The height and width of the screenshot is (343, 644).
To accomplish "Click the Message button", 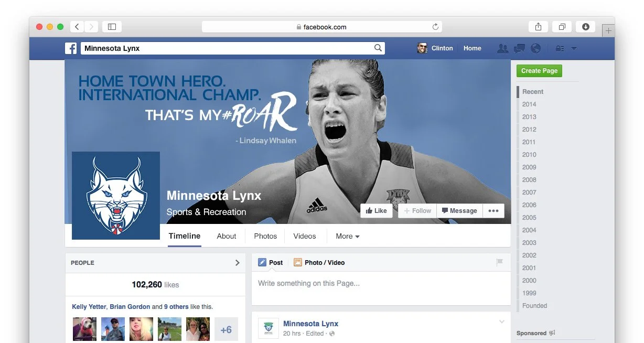I will point(459,211).
